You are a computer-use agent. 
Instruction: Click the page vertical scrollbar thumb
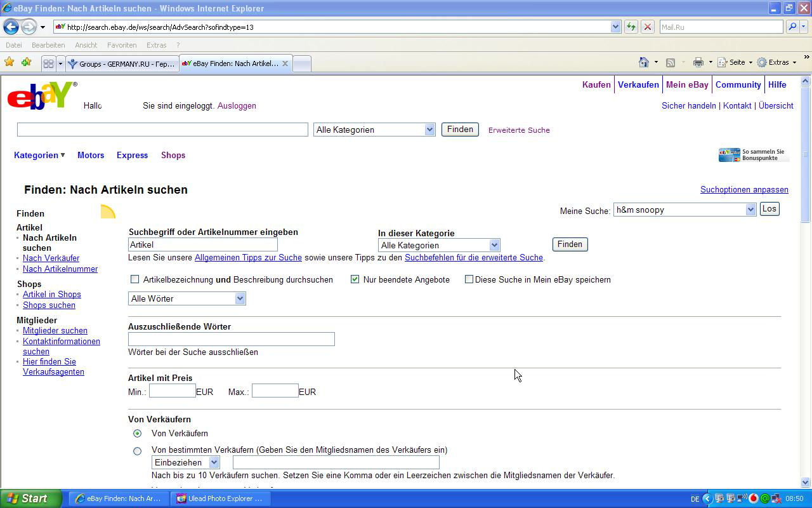(806, 155)
